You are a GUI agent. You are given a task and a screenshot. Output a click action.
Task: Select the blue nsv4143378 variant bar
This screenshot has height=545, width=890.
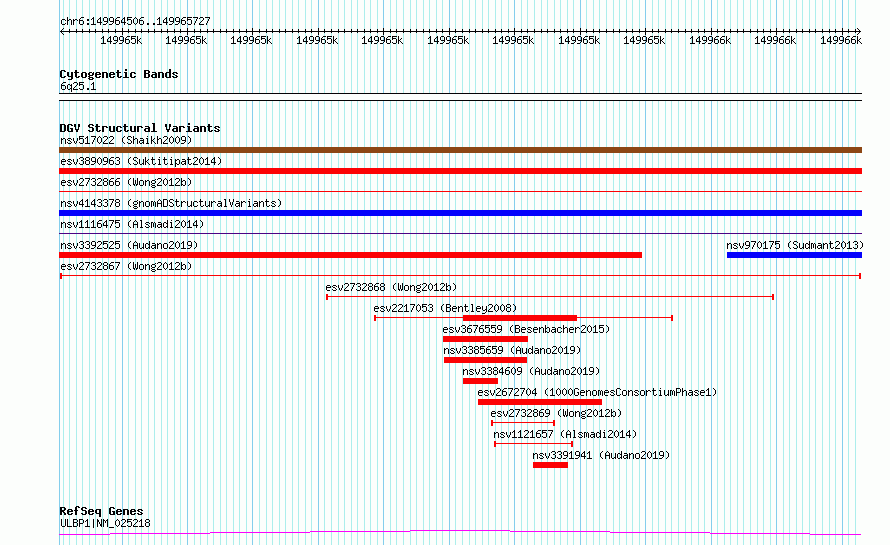[460, 213]
